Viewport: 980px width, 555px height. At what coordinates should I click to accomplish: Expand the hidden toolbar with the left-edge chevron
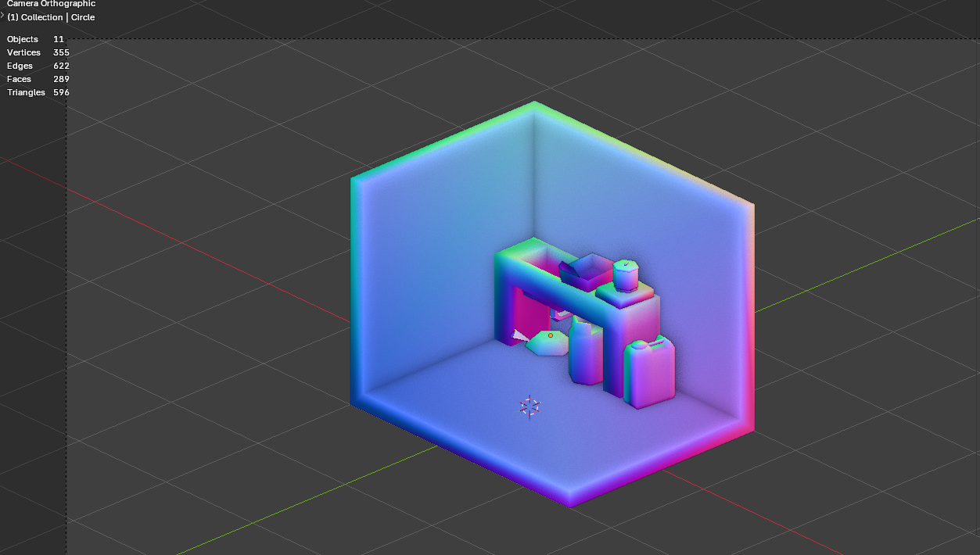tap(2, 15)
